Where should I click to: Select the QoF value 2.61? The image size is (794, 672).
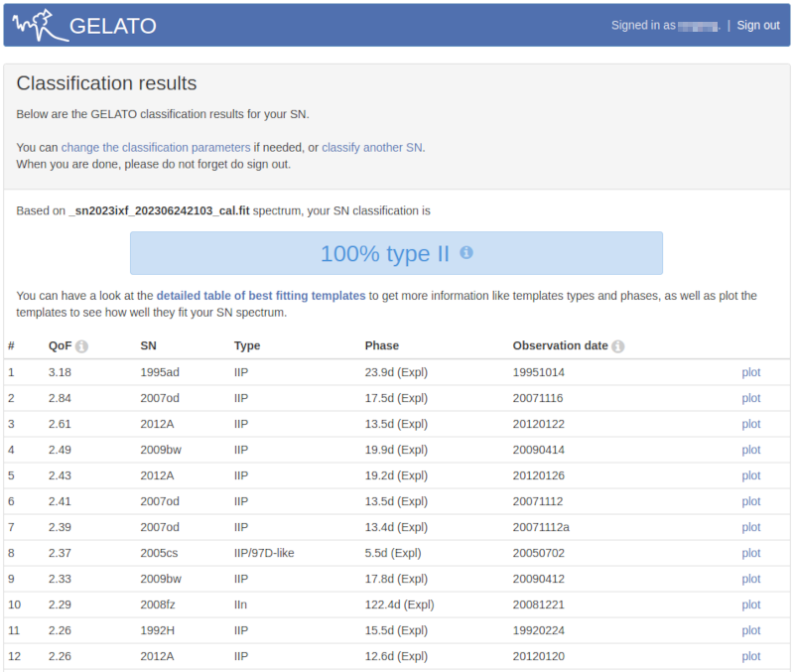60,424
